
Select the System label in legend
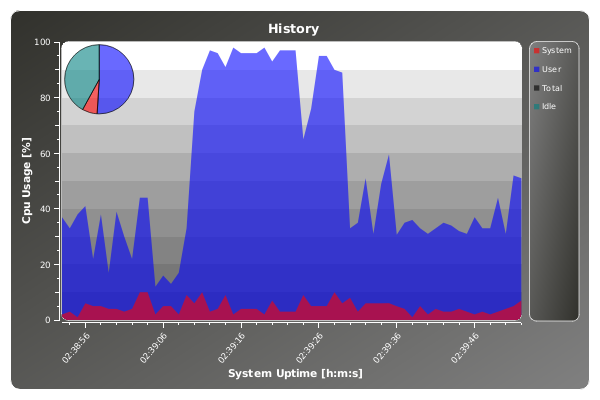coord(556,50)
